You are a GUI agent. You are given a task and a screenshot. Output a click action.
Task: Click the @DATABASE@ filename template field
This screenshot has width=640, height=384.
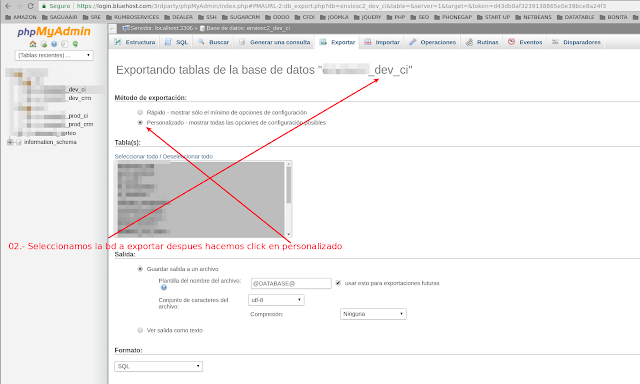291,283
